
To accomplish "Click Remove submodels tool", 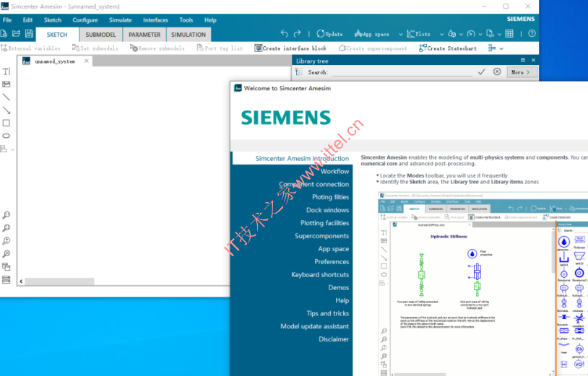I will coord(157,48).
